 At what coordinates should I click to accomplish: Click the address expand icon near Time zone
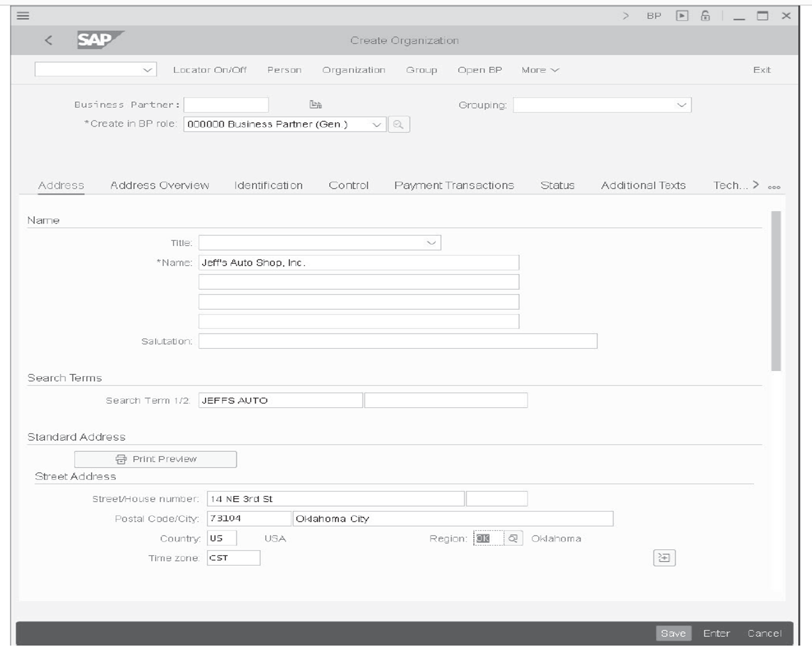(664, 558)
